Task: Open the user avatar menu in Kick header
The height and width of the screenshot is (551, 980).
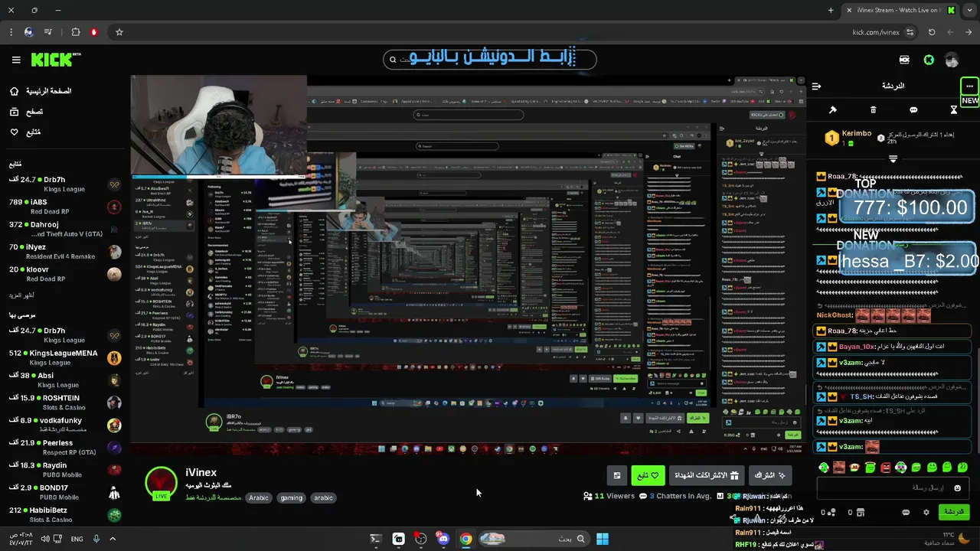Action: tap(952, 60)
